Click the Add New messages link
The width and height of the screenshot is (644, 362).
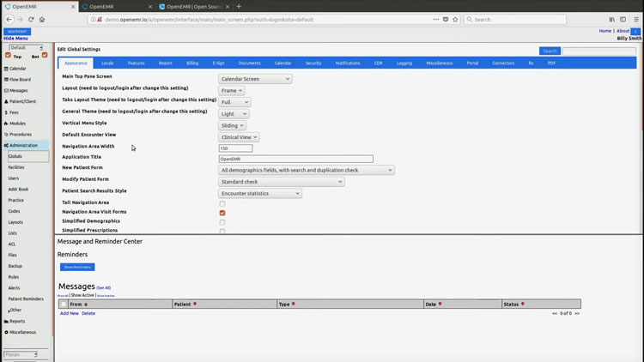pos(69,313)
